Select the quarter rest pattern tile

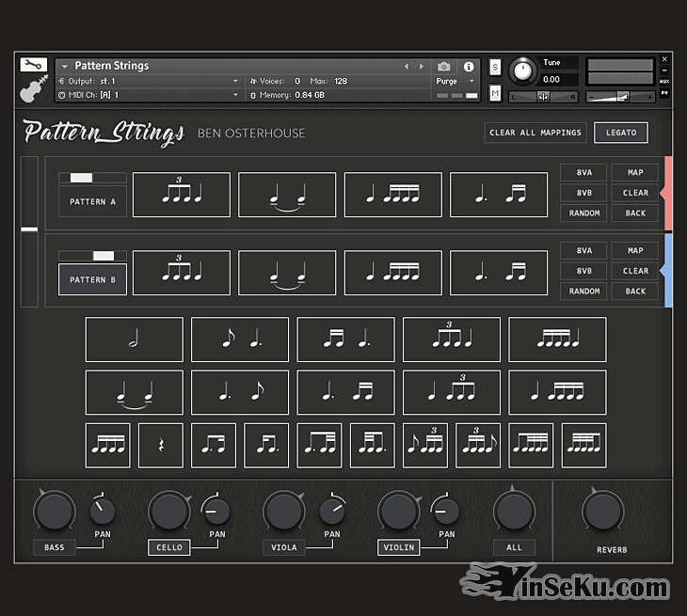pyautogui.click(x=160, y=445)
